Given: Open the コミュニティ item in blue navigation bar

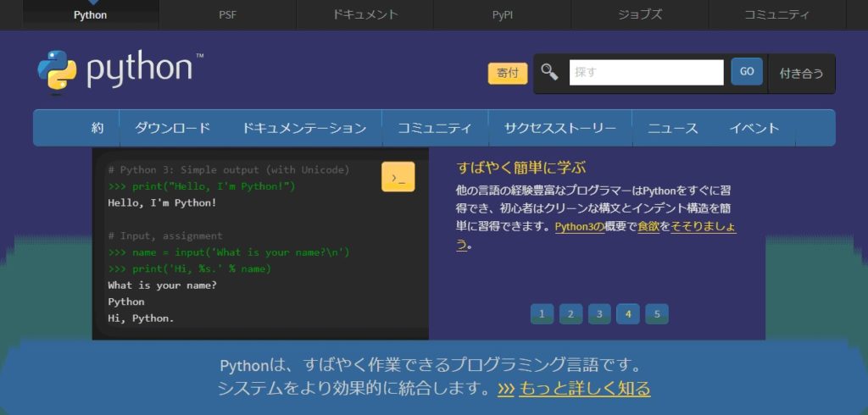Looking at the screenshot, I should pos(435,129).
